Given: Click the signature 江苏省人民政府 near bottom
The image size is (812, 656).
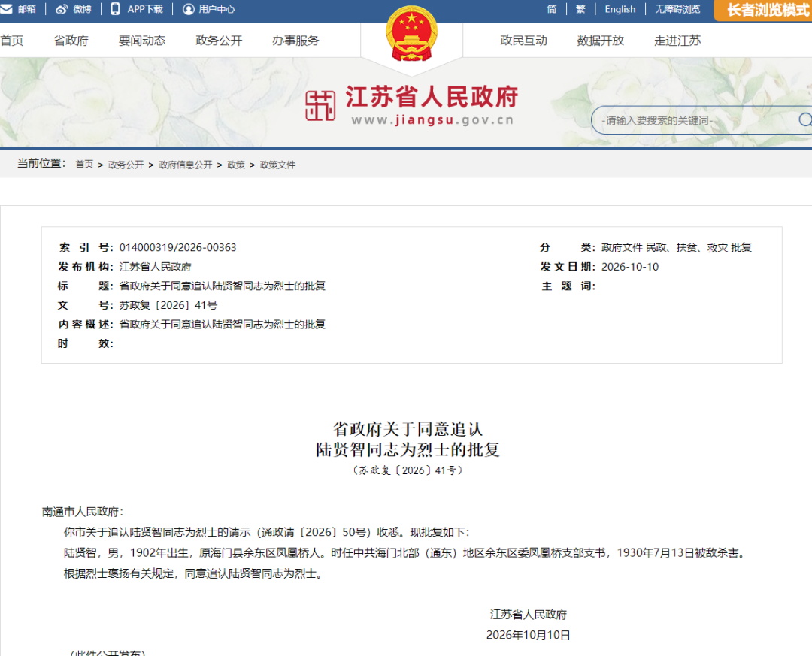Looking at the screenshot, I should tap(529, 615).
